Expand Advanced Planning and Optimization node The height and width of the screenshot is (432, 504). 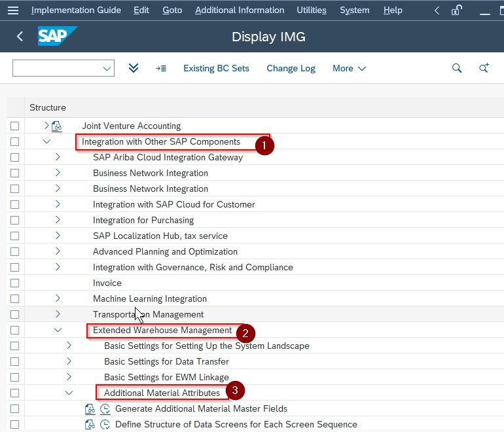coord(58,251)
